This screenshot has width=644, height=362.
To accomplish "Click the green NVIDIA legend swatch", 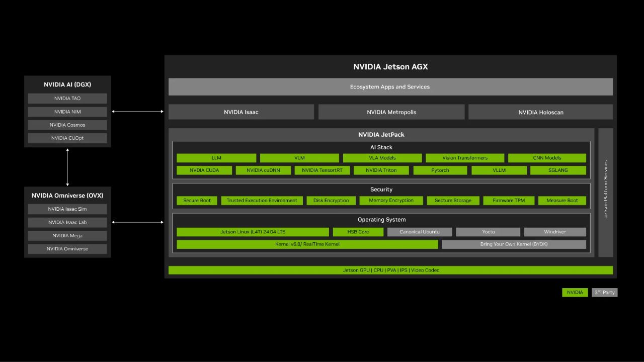I will click(575, 293).
